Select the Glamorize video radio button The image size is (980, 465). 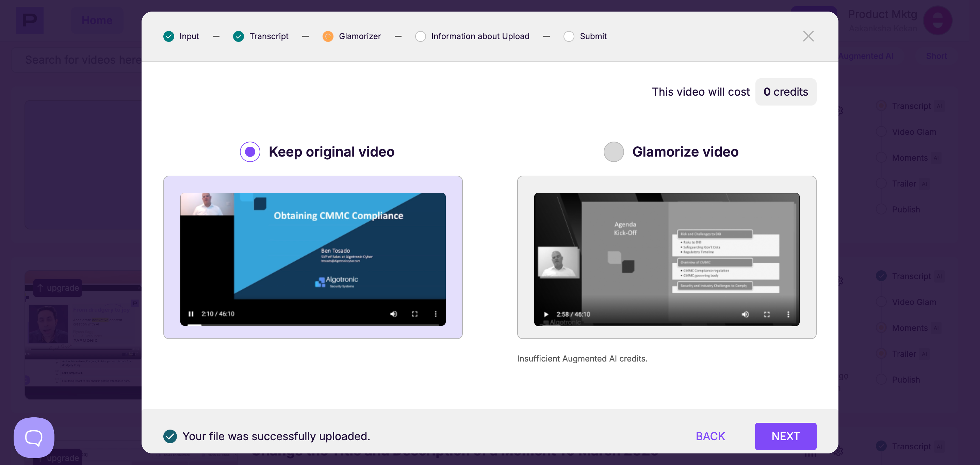(x=613, y=152)
